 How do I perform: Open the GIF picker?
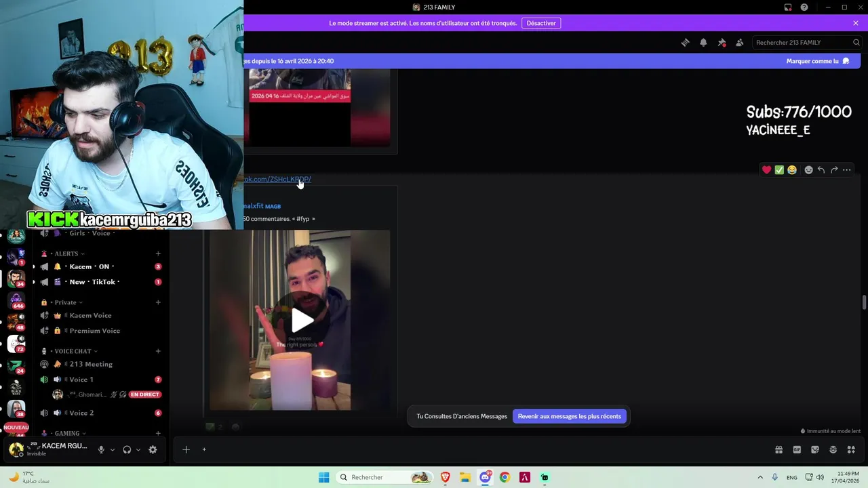797,449
